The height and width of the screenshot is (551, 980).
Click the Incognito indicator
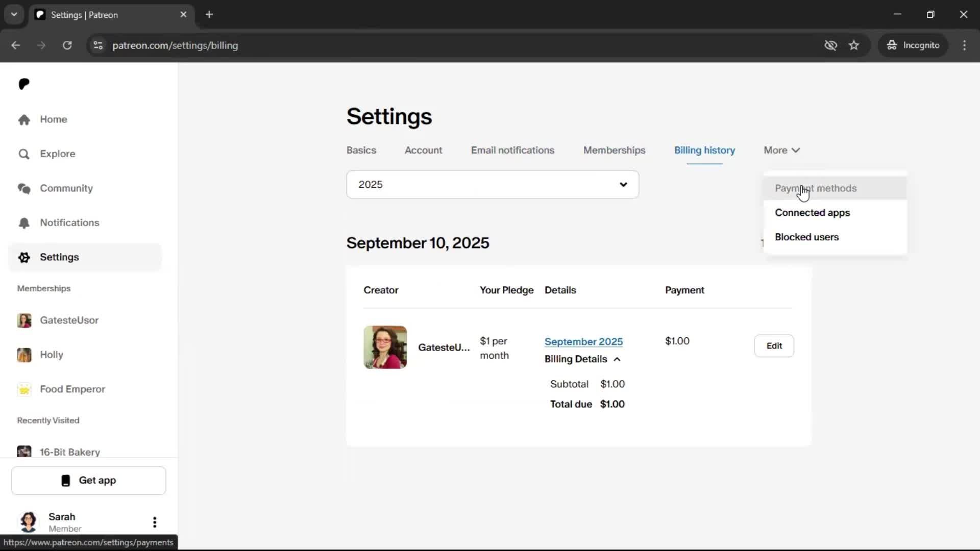pyautogui.click(x=913, y=45)
